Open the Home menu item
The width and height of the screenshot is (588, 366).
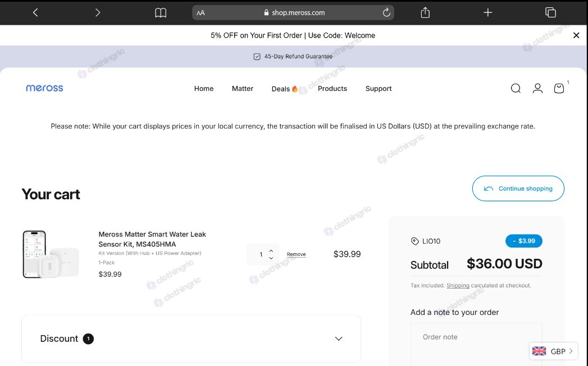pyautogui.click(x=204, y=89)
